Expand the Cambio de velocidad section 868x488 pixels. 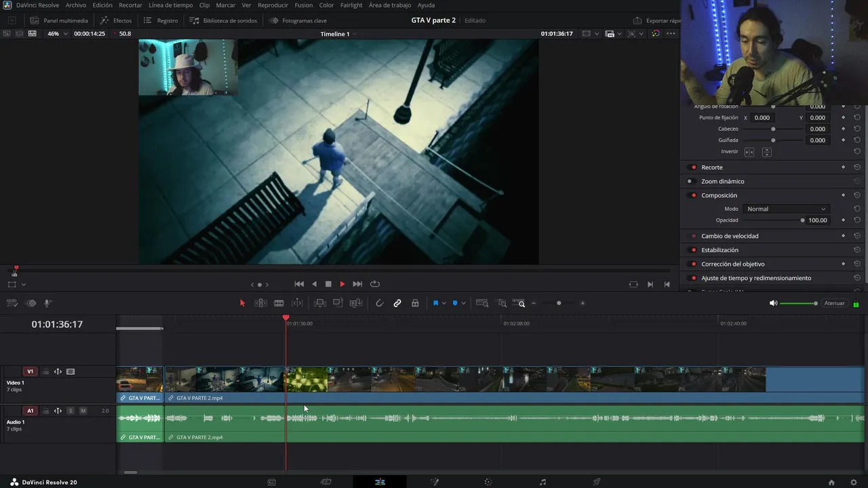click(x=730, y=236)
